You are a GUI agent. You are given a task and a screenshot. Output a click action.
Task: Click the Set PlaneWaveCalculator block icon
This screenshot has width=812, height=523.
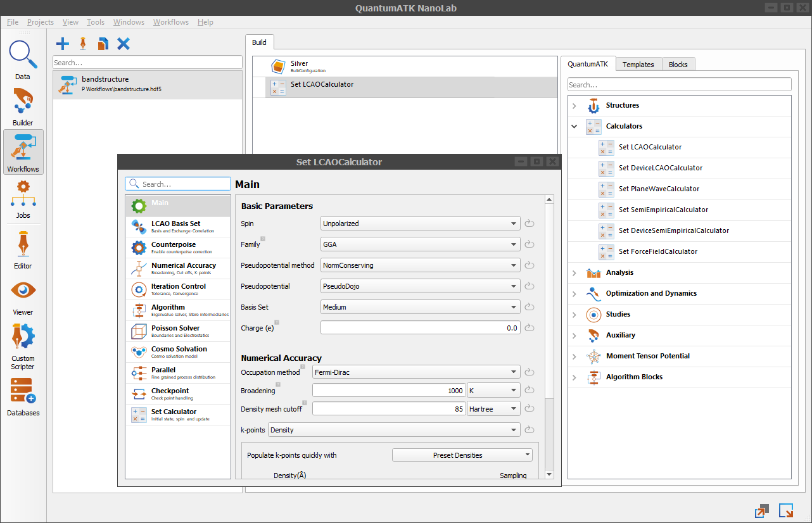[x=606, y=189]
